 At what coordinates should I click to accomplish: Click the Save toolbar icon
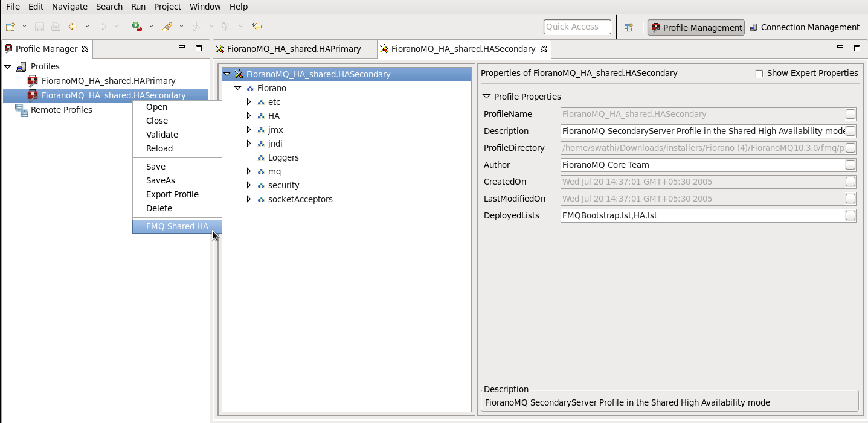pyautogui.click(x=39, y=27)
